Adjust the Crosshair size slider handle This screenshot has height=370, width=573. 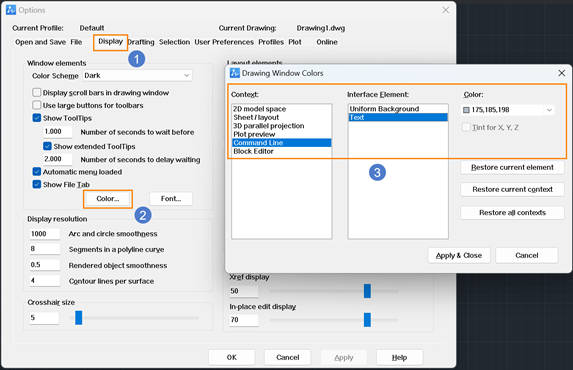(79, 318)
